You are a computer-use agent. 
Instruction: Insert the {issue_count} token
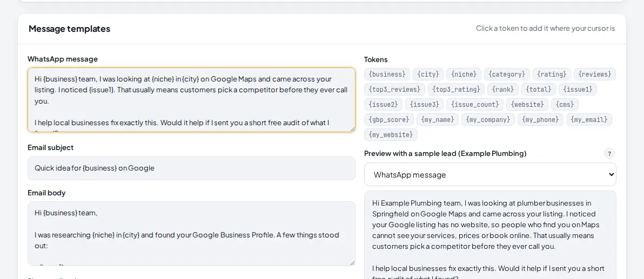[x=475, y=105]
